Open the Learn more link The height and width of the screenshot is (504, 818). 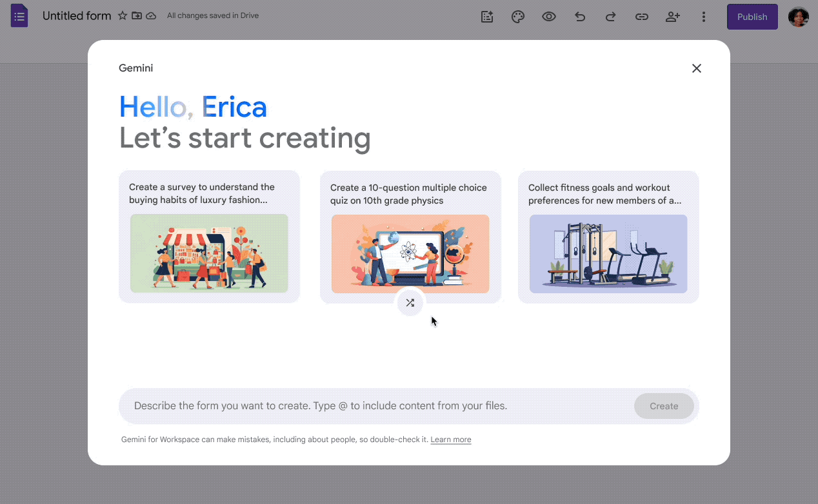(x=450, y=439)
